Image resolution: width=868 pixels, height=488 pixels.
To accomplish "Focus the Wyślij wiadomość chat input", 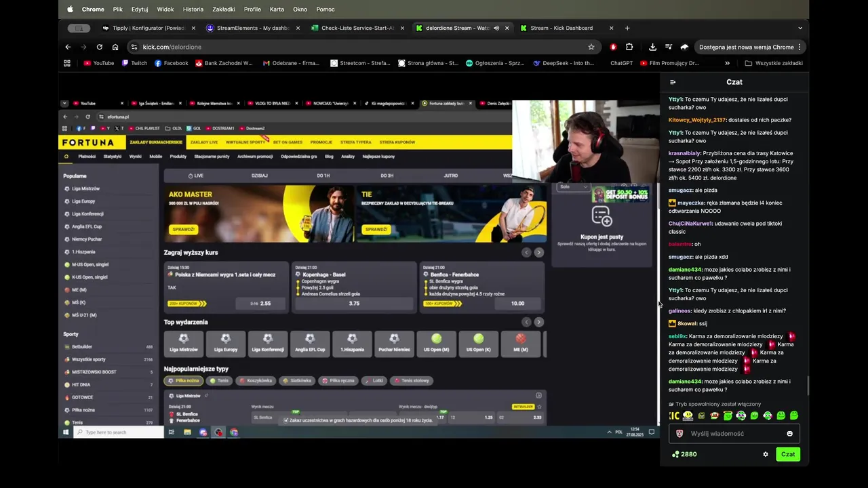I will (x=734, y=434).
